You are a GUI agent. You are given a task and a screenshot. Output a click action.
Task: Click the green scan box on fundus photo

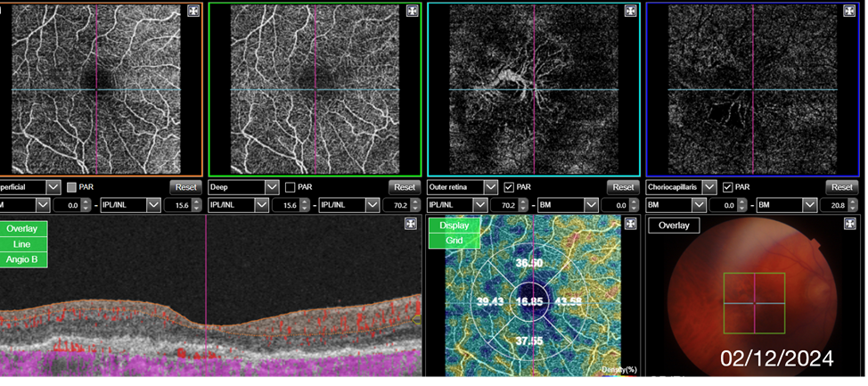click(754, 303)
